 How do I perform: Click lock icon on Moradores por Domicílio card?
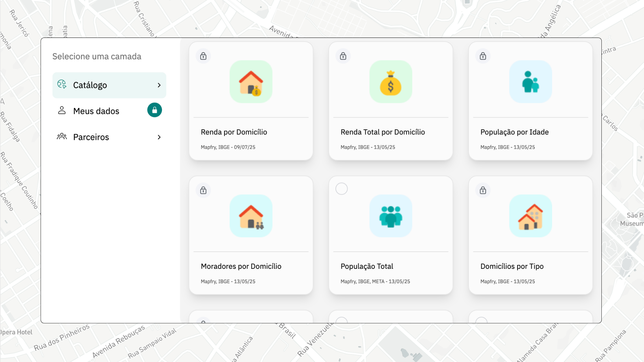pos(203,190)
